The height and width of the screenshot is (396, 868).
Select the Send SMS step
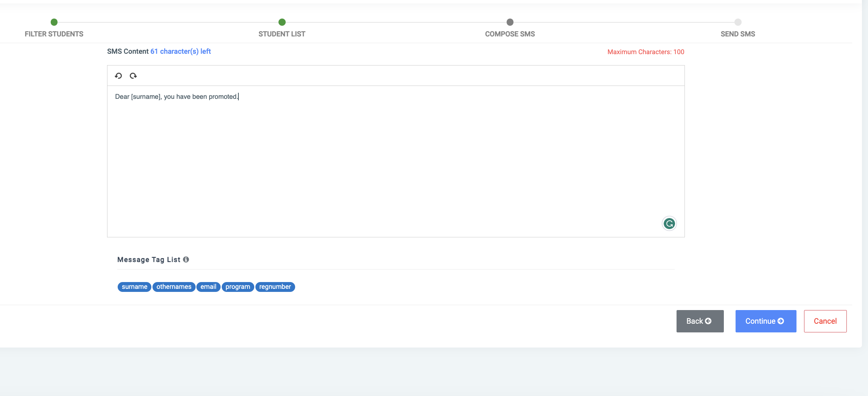coord(738,28)
